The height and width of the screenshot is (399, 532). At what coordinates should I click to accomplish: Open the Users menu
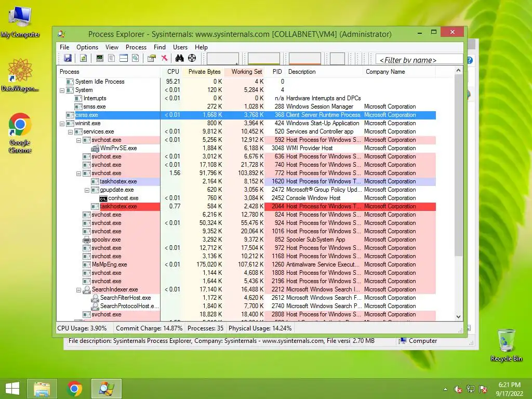pyautogui.click(x=180, y=47)
